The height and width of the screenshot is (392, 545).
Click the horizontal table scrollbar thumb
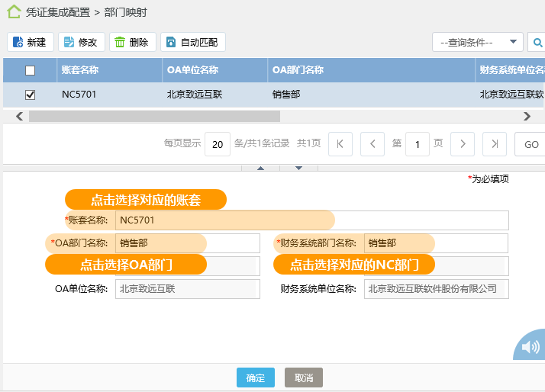pyautogui.click(x=154, y=117)
